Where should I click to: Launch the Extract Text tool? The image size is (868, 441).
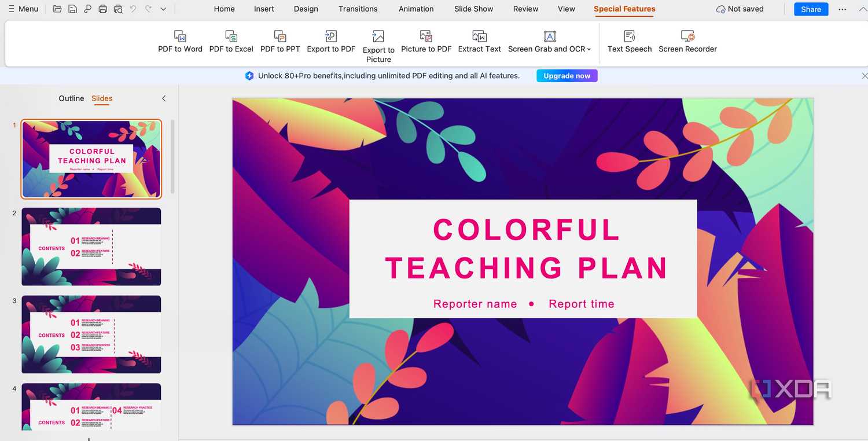pos(479,42)
